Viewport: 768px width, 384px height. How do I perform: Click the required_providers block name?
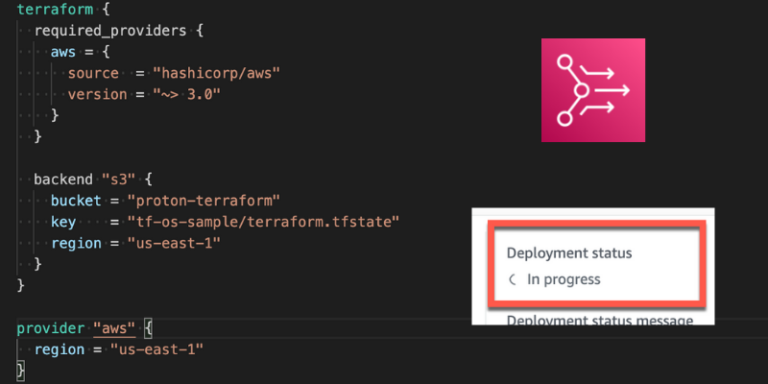(x=110, y=31)
